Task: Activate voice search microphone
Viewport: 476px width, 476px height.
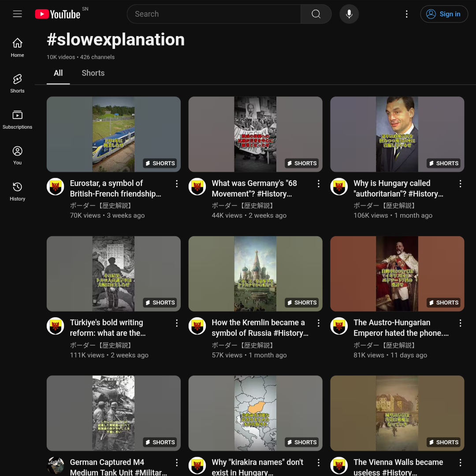Action: point(349,14)
